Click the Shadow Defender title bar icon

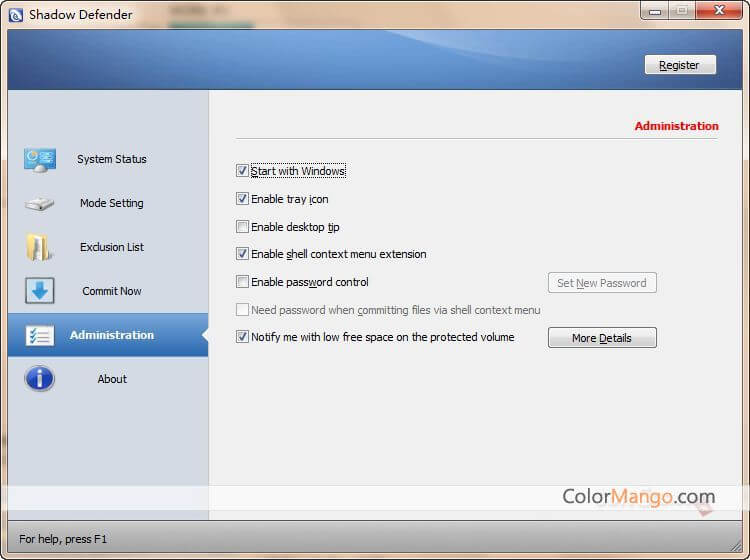click(x=15, y=15)
